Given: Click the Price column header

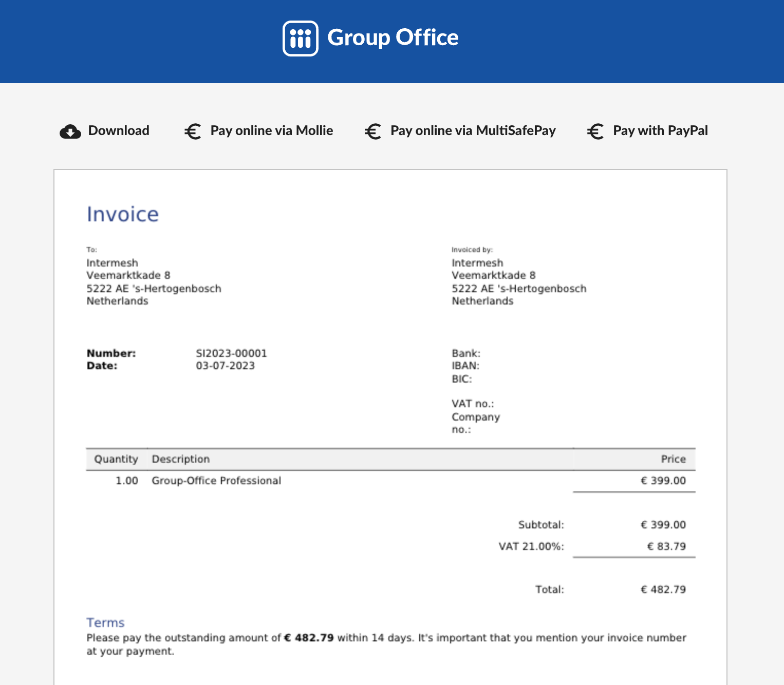Looking at the screenshot, I should click(674, 459).
